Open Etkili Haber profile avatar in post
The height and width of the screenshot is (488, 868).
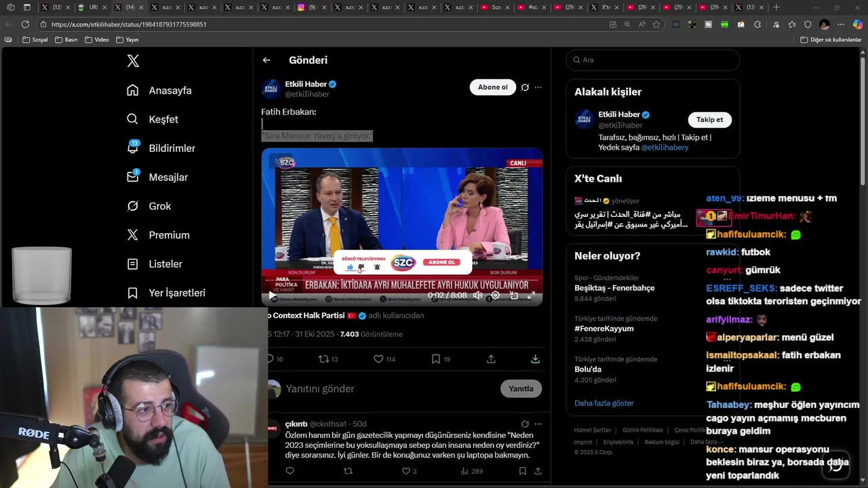coord(271,89)
